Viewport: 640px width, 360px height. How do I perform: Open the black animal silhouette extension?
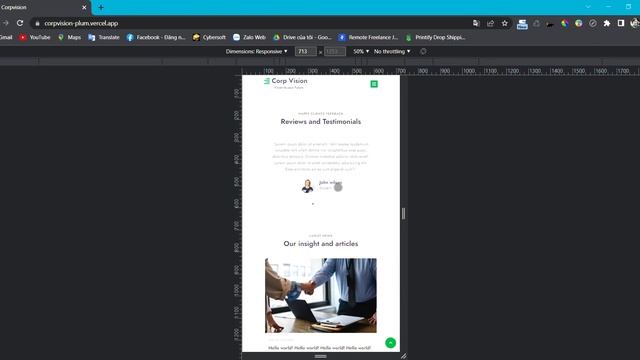550,24
